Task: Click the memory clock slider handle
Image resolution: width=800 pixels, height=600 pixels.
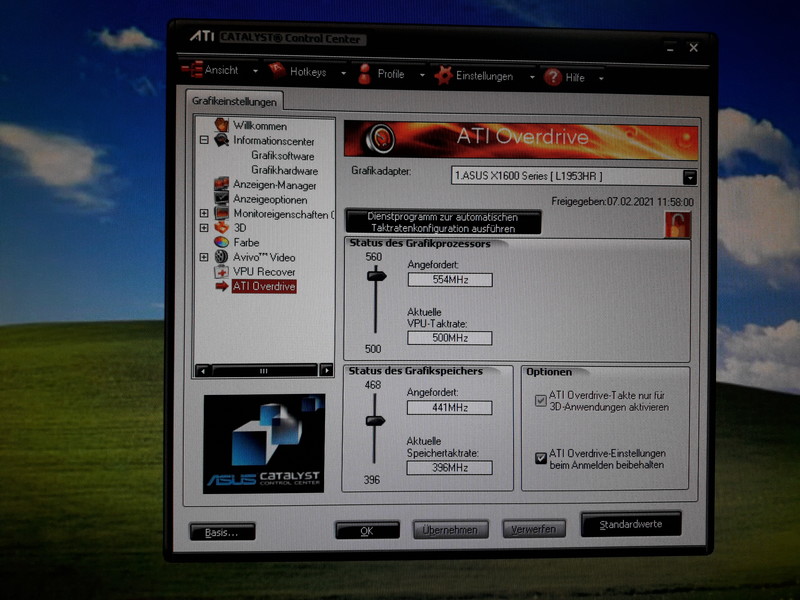Action: tap(375, 421)
